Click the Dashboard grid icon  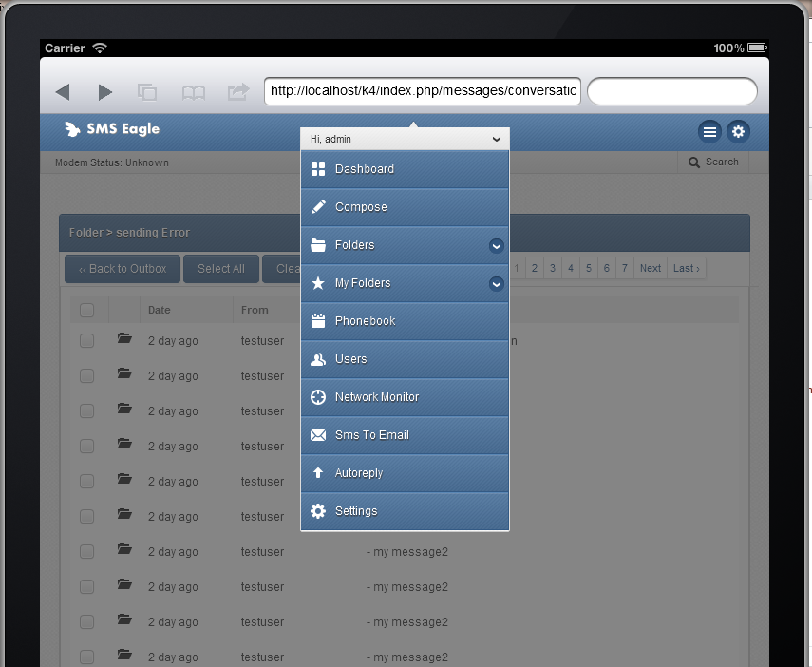(x=318, y=169)
